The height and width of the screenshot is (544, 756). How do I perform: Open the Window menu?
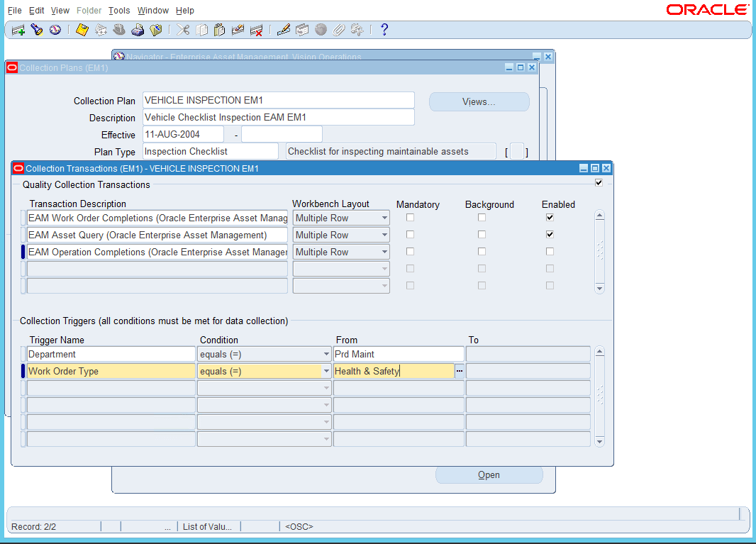click(x=153, y=10)
